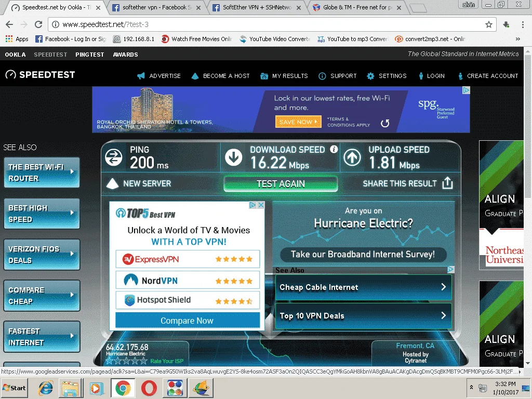Open Cheap Cable Internet link chevron
This screenshot has width=532, height=399.
(444, 287)
